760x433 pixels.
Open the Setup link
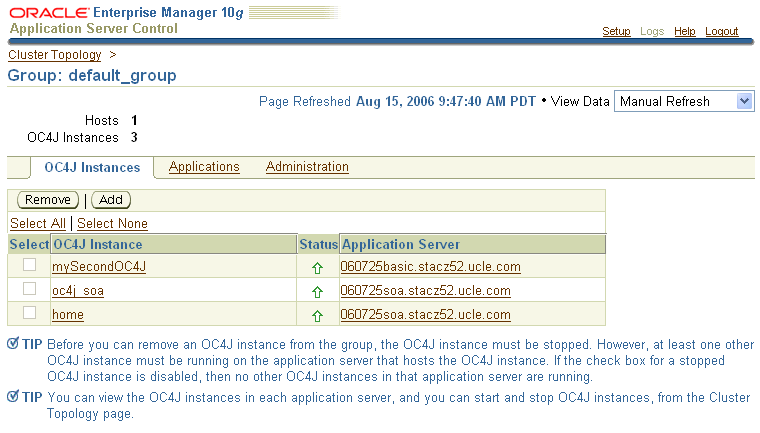(616, 31)
